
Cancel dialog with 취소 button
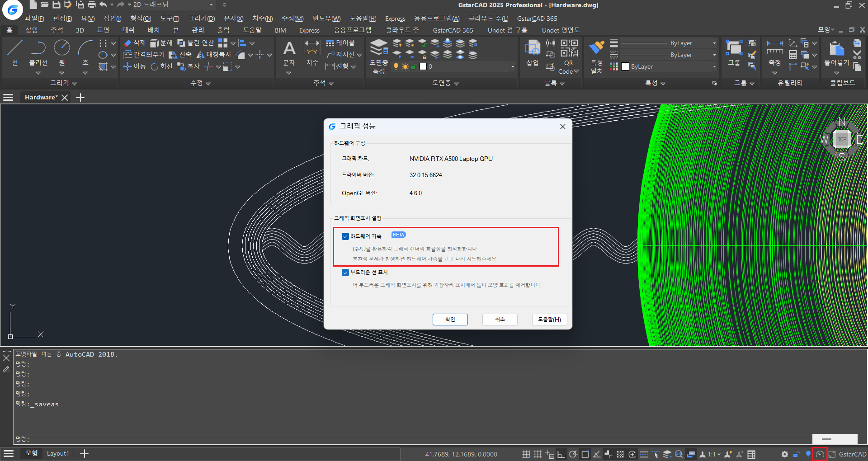[500, 320]
